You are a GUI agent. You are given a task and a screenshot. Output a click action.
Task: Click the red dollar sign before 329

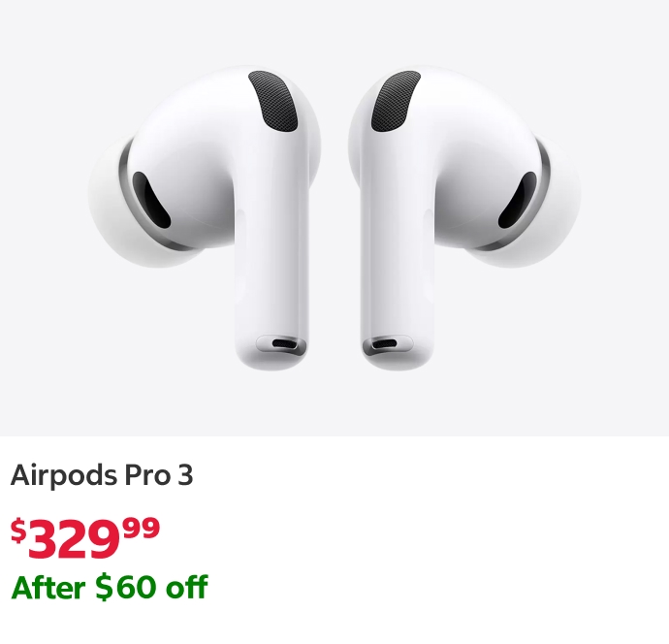coord(17,531)
